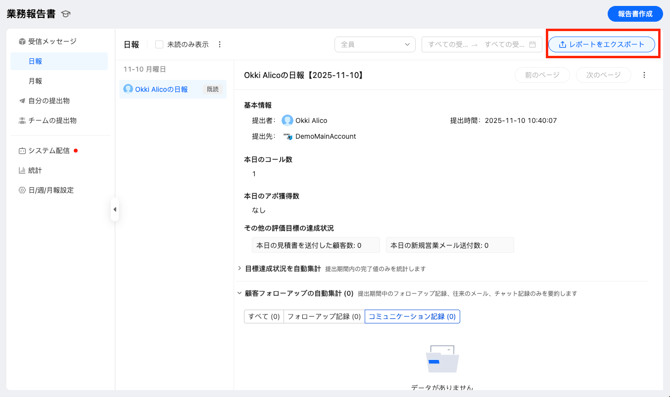Open the 全員 member dropdown
This screenshot has width=670, height=397.
[375, 44]
